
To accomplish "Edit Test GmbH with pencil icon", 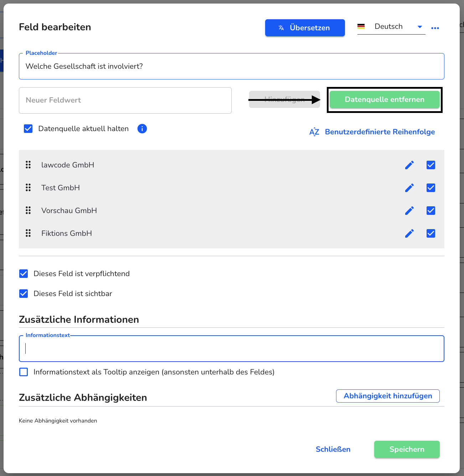I will click(x=409, y=188).
